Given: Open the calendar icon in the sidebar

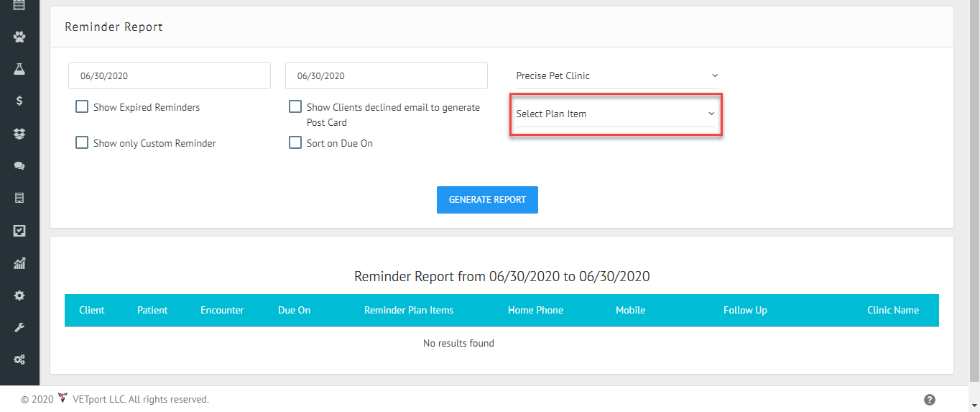Looking at the screenshot, I should tap(19, 5).
